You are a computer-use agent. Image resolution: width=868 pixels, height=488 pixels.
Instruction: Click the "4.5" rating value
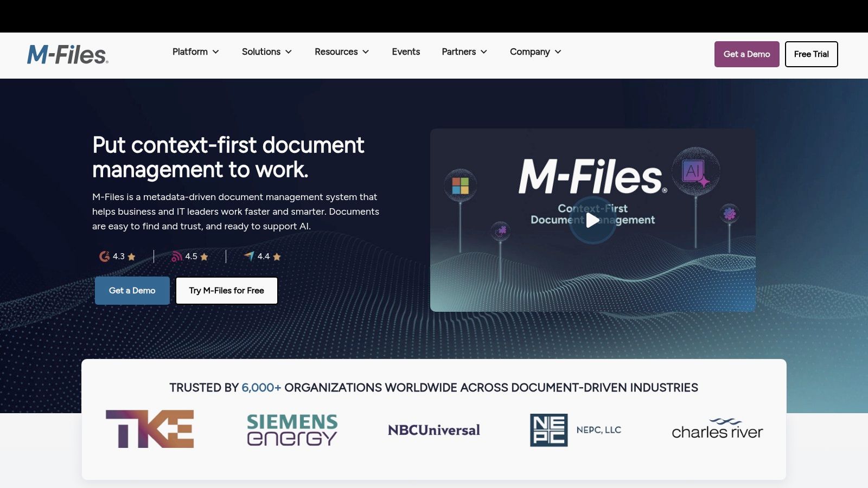click(x=191, y=256)
